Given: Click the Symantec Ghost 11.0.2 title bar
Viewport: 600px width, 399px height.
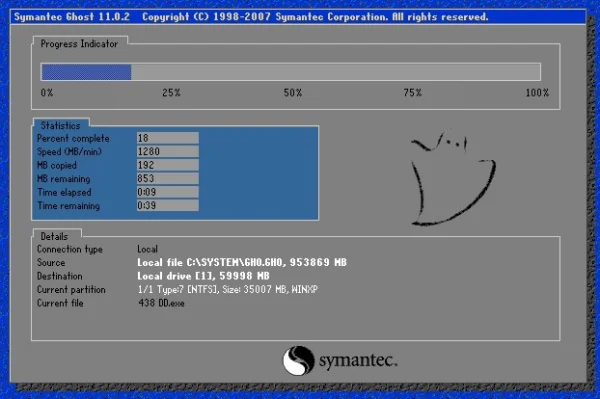Looking at the screenshot, I should pos(298,17).
